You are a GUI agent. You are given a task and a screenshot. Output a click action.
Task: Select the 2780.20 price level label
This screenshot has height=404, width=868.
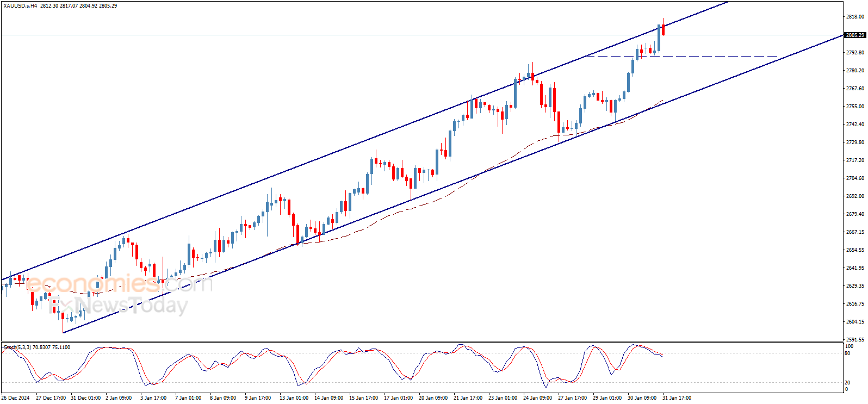(x=855, y=71)
